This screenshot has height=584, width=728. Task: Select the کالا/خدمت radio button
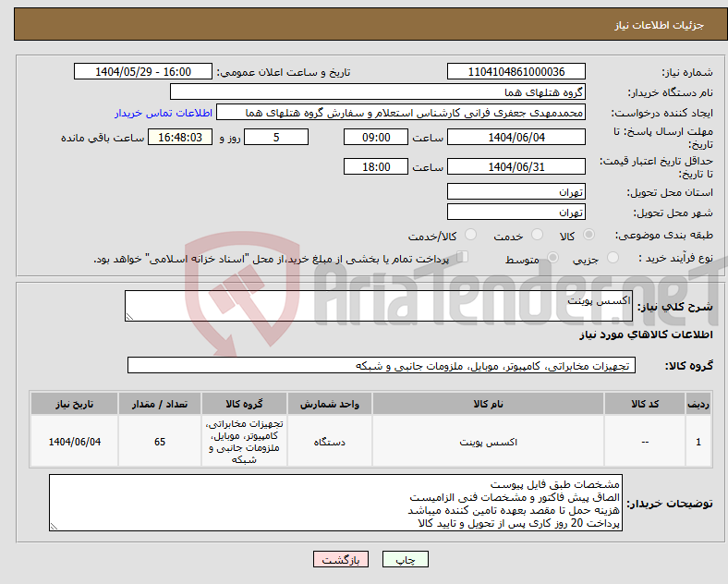(471, 235)
